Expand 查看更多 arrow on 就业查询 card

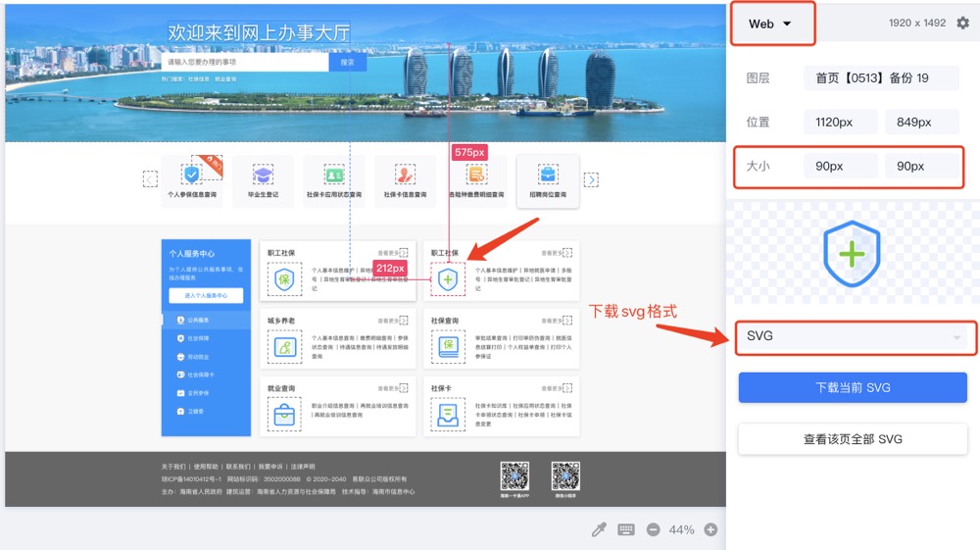[403, 388]
